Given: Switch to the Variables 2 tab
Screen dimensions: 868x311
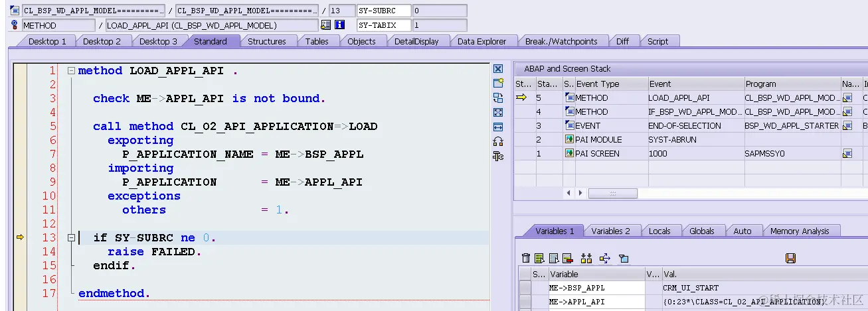Looking at the screenshot, I should pos(610,231).
